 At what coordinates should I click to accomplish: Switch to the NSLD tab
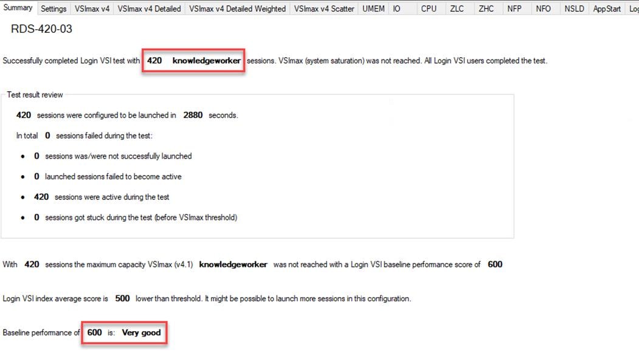[574, 9]
